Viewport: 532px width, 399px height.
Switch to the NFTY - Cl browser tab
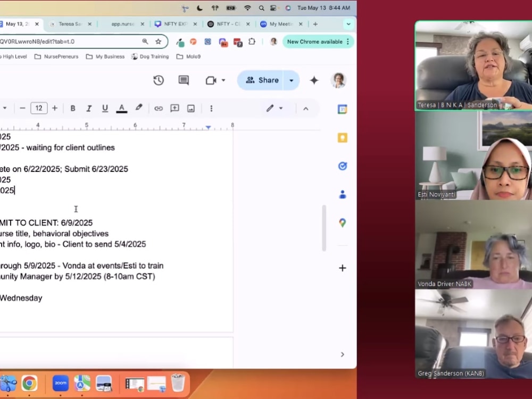pyautogui.click(x=228, y=24)
